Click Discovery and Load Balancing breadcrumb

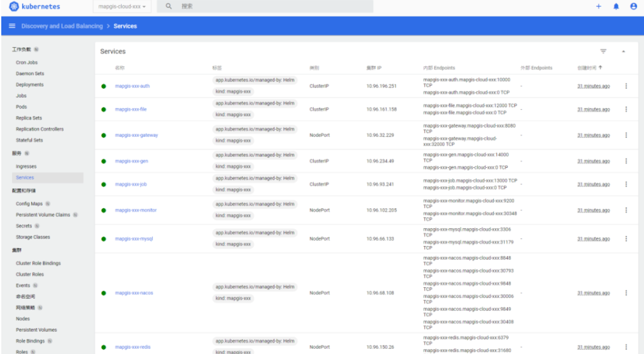tap(62, 26)
